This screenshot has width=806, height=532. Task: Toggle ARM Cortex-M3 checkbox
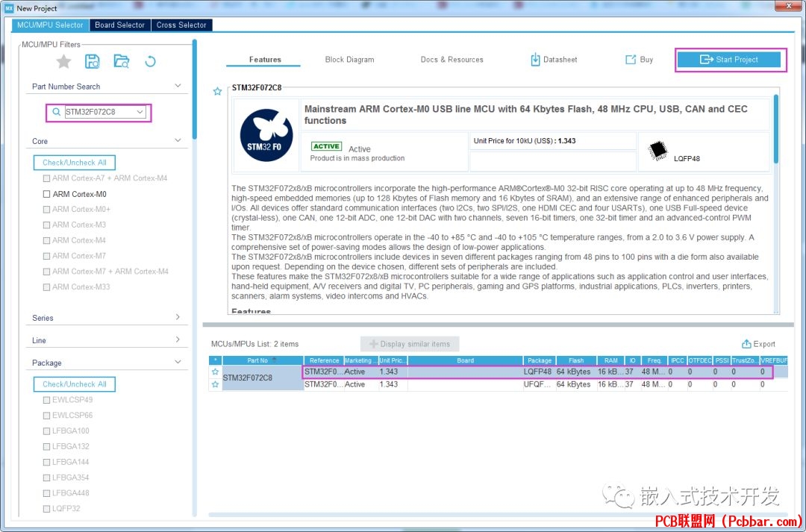tap(46, 225)
